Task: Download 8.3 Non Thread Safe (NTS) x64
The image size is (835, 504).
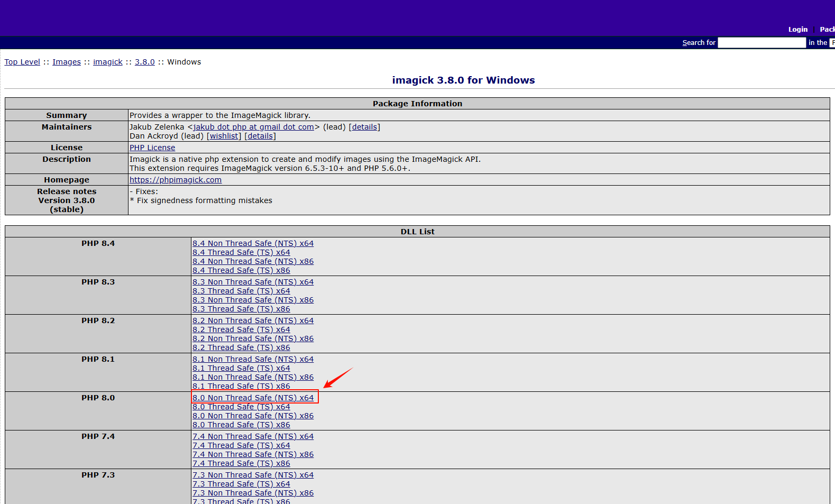Action: click(x=253, y=282)
